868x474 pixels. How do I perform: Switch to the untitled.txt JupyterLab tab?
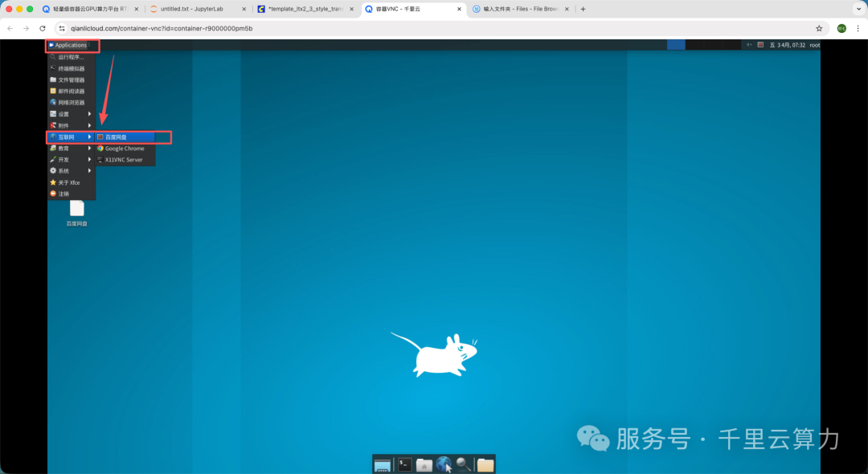198,9
